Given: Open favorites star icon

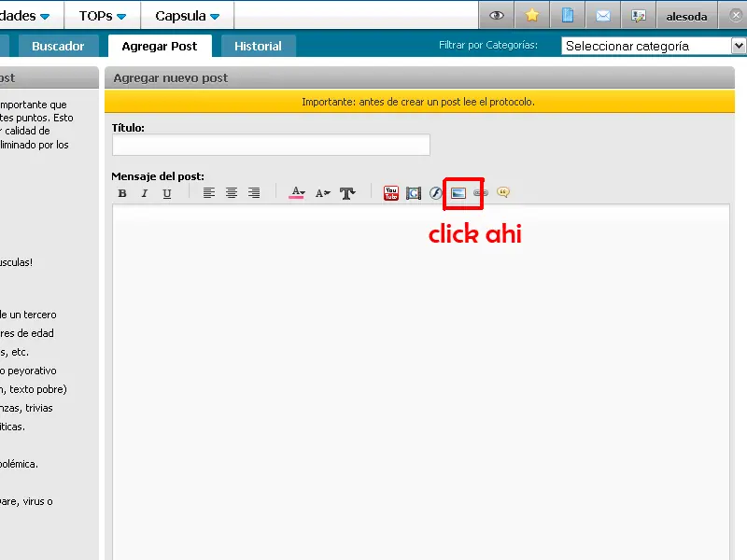Looking at the screenshot, I should coord(531,16).
